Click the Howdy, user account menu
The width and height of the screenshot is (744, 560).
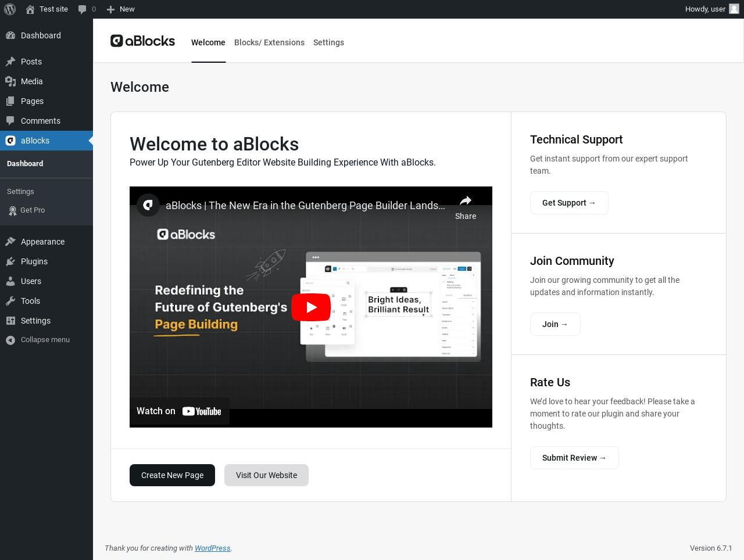(711, 9)
